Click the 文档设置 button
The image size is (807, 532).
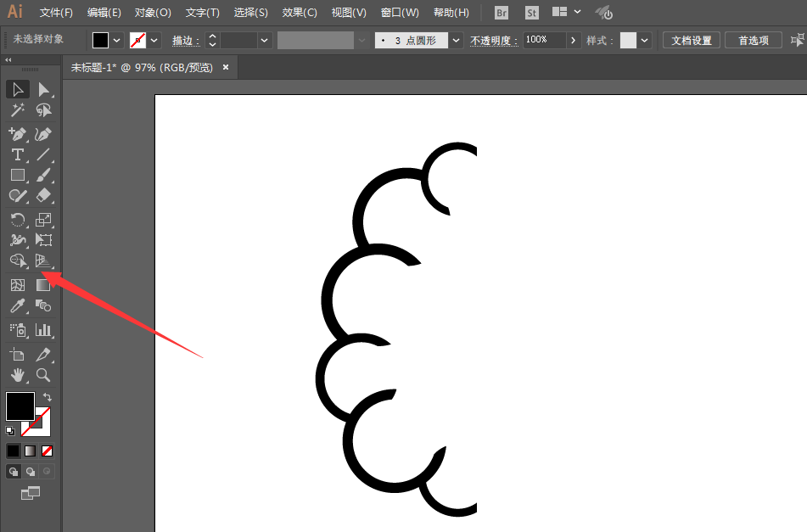692,40
